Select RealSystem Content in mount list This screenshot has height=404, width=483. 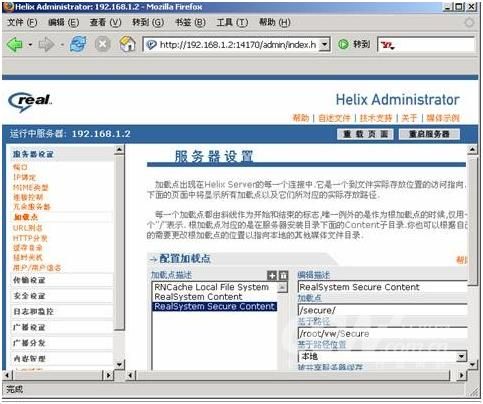point(198,297)
